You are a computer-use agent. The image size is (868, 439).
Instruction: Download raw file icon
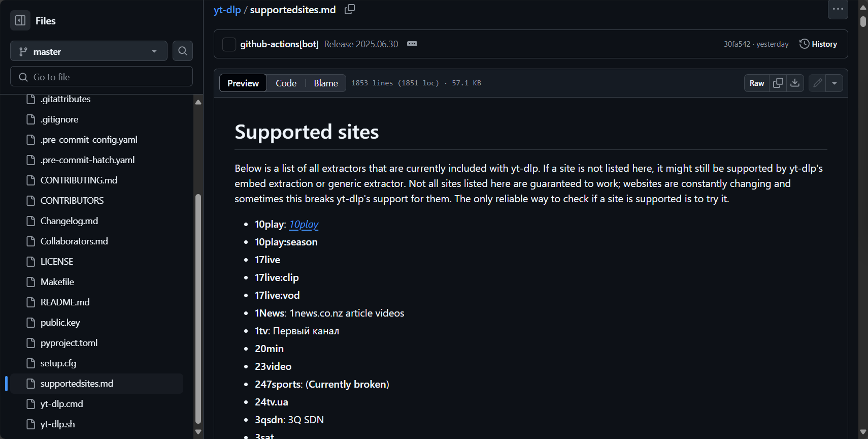795,83
